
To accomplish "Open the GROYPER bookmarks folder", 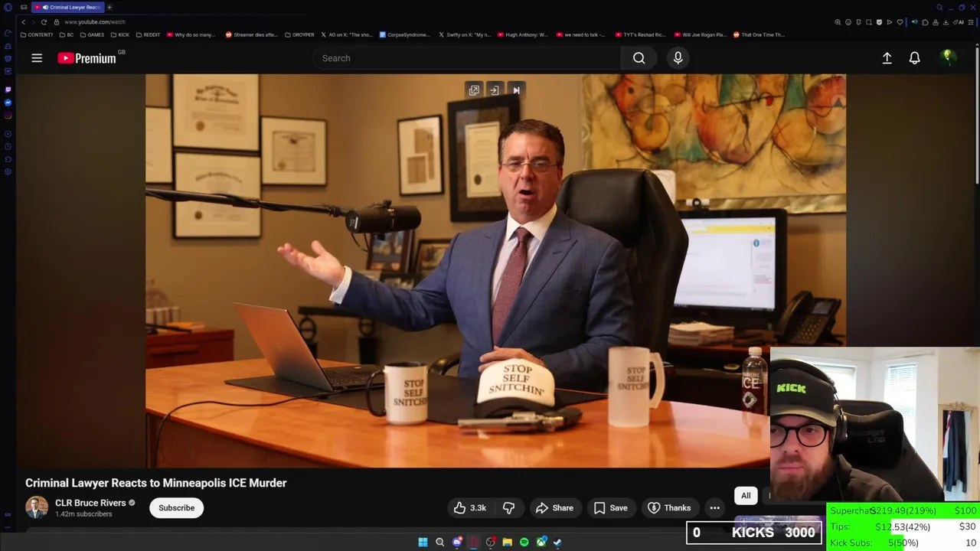I will [299, 34].
